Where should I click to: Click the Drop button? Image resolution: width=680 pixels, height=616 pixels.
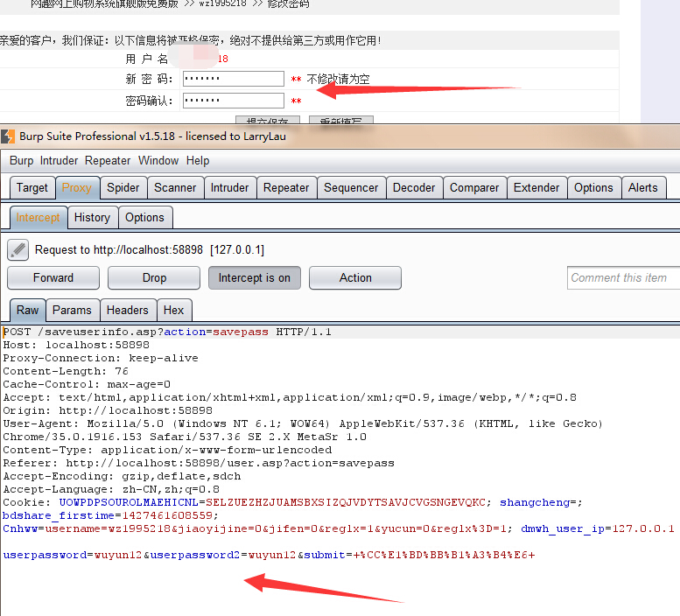154,278
